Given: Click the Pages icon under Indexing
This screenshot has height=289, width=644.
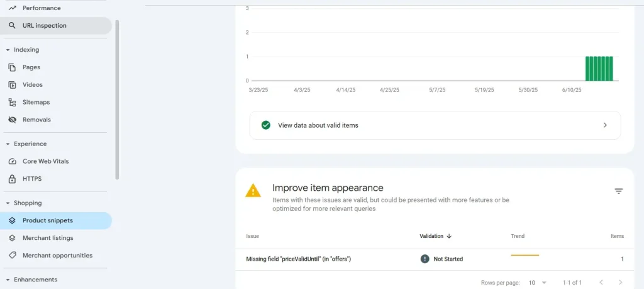Looking at the screenshot, I should [12, 67].
